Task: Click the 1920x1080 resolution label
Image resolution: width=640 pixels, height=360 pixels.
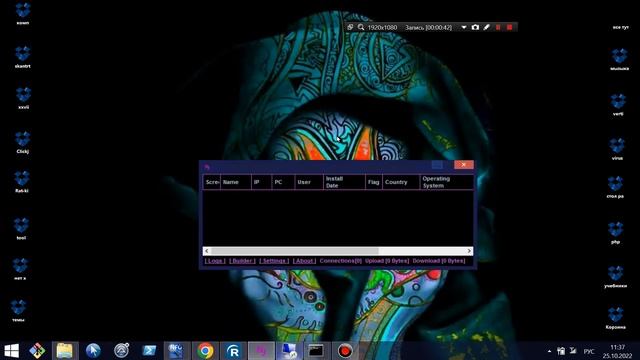Action: pyautogui.click(x=382, y=27)
